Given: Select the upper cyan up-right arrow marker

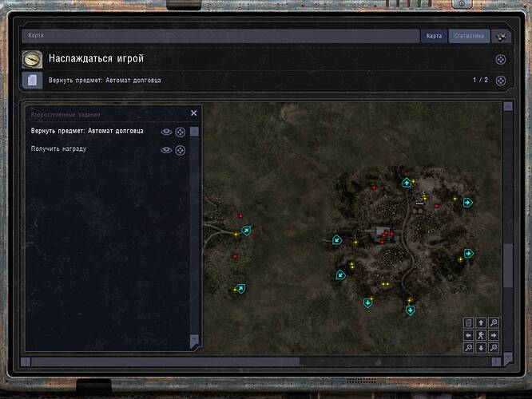Looking at the screenshot, I should pos(246,231).
